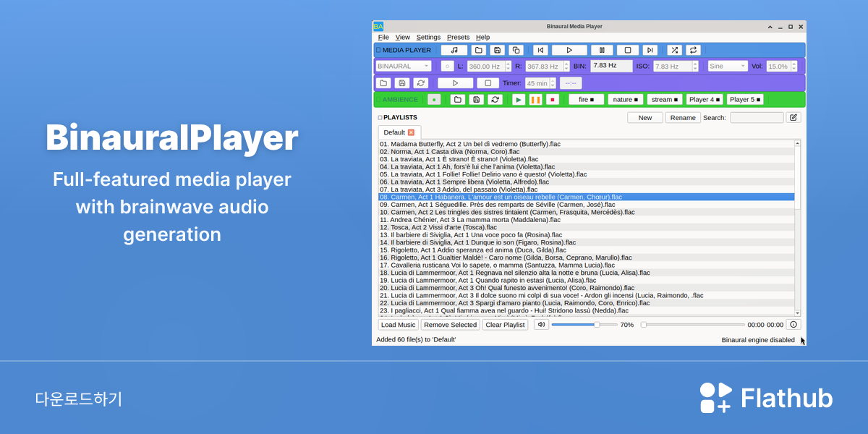The width and height of the screenshot is (868, 434).
Task: Close the Default playlist tab
Action: tap(411, 132)
